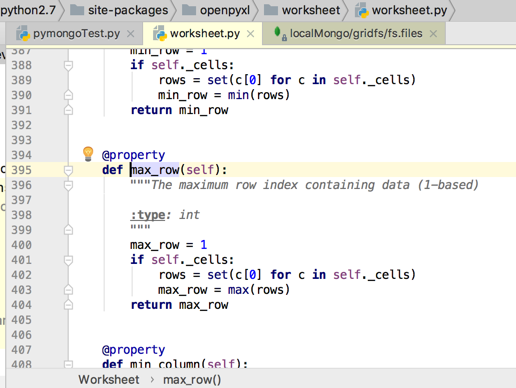Click 'if self._cells:' on line 388
The height and width of the screenshot is (388, 516).
pyautogui.click(x=182, y=65)
